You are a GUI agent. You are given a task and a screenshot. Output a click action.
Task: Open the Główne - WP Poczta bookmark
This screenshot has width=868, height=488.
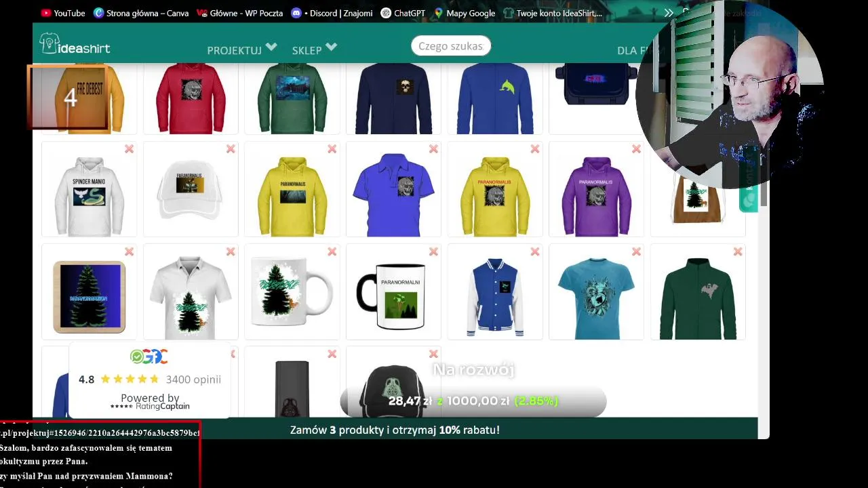[x=240, y=13]
